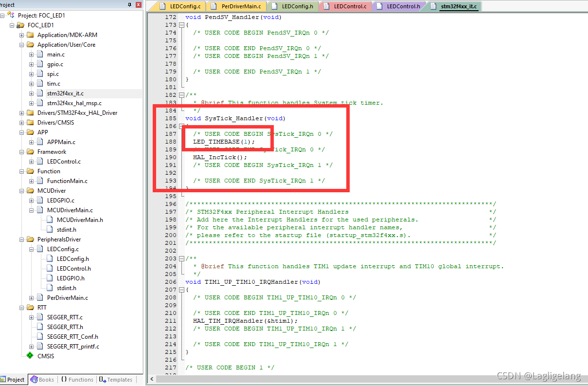Open the Templates tab at panel bottom
The width and height of the screenshot is (588, 386).
click(x=115, y=380)
